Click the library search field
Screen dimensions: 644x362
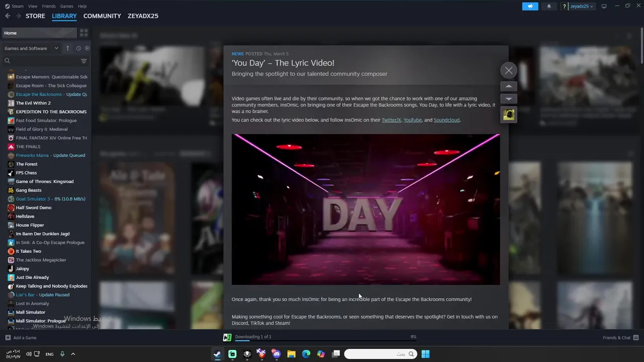click(x=40, y=61)
